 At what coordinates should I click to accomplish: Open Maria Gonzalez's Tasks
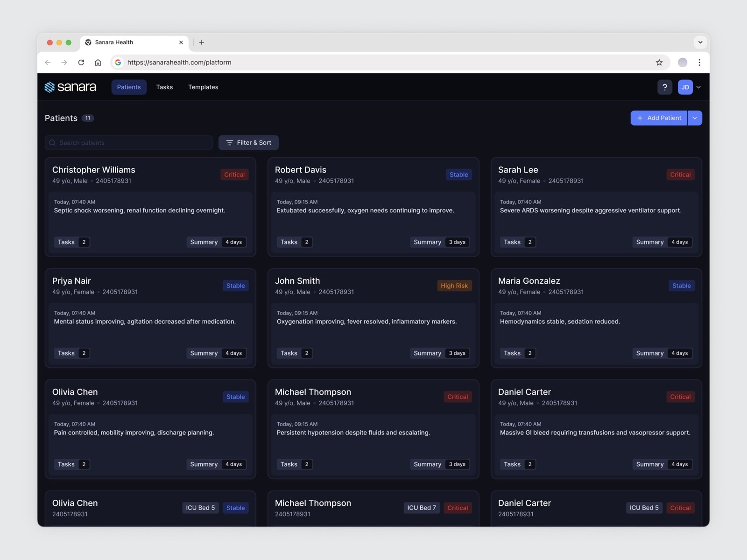click(518, 353)
